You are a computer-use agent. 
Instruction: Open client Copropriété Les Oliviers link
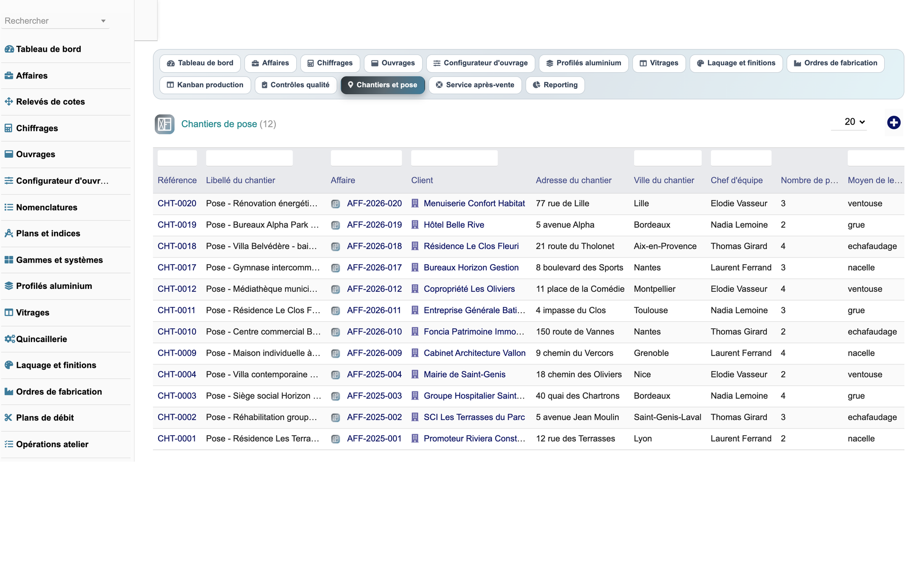pos(469,289)
